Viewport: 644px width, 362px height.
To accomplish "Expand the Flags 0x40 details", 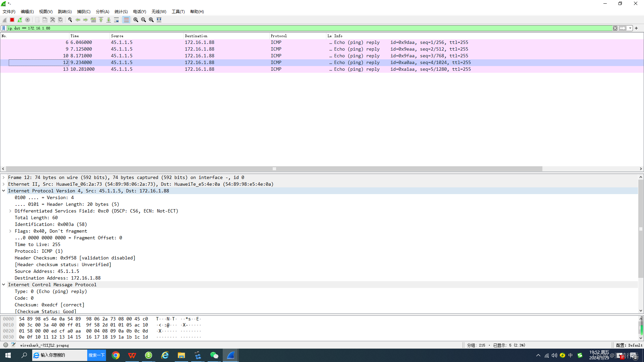I will click(x=10, y=231).
